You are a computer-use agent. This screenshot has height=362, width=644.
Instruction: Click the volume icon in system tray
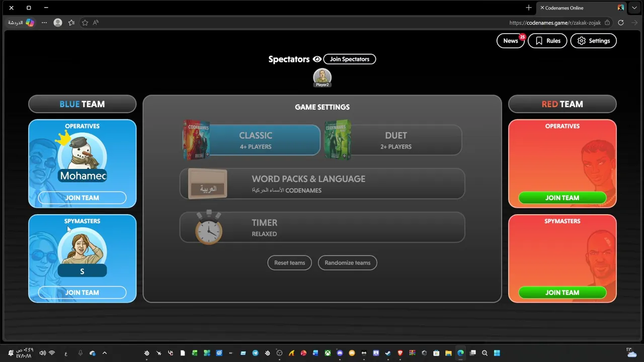(x=42, y=353)
